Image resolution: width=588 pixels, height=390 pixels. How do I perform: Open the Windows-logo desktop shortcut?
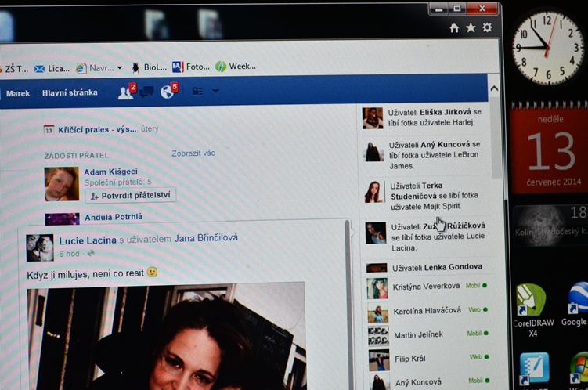[x=579, y=370]
